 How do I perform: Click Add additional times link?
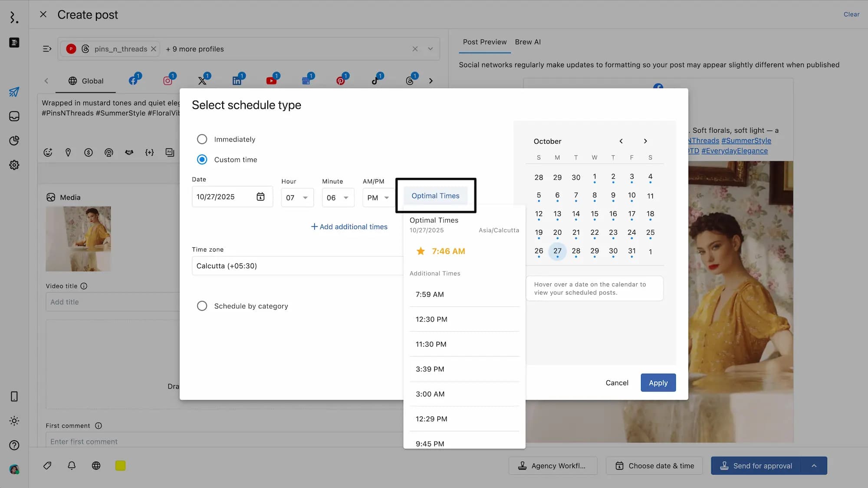pyautogui.click(x=349, y=227)
